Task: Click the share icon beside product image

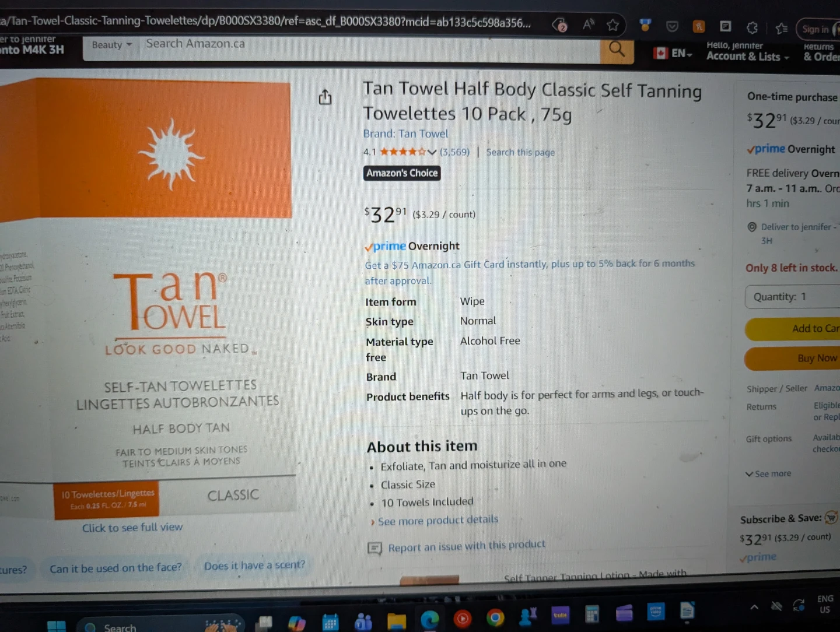Action: point(325,97)
